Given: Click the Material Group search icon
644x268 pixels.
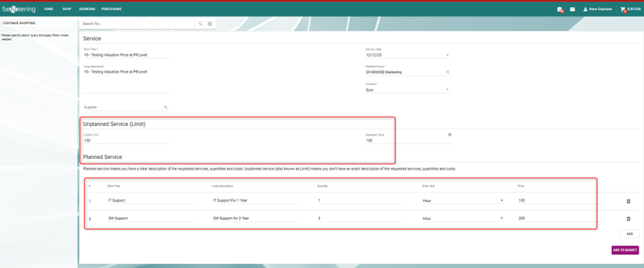Looking at the screenshot, I should (x=447, y=72).
